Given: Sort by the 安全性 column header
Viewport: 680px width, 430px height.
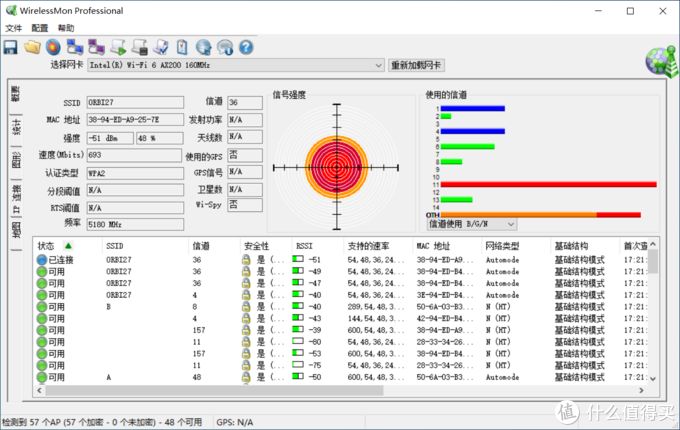Looking at the screenshot, I should point(256,246).
